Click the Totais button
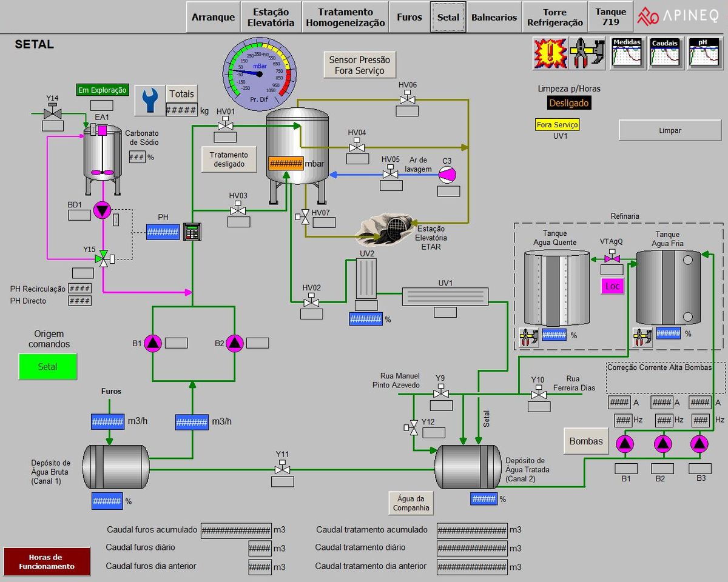728x582 pixels. click(182, 93)
